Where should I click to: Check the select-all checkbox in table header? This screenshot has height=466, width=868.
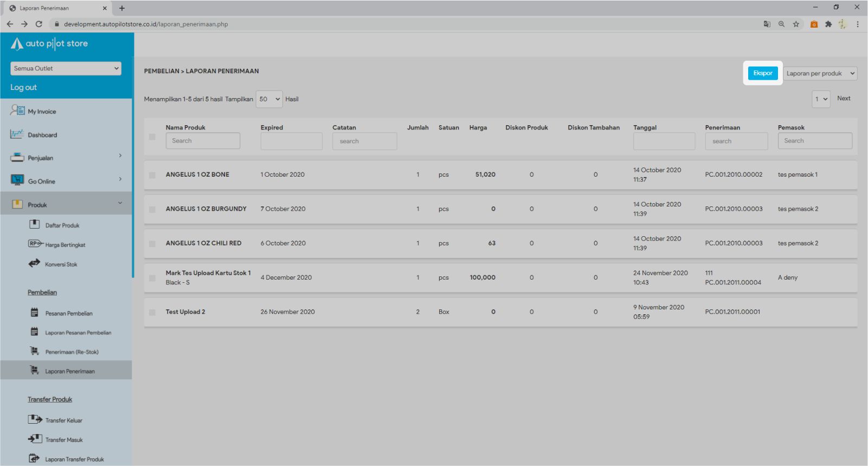point(152,137)
